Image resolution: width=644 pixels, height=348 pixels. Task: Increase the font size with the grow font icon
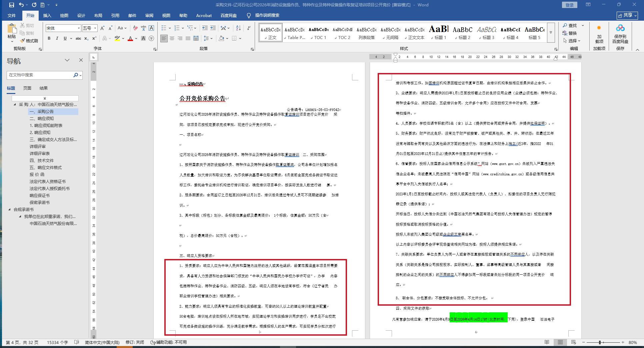102,28
